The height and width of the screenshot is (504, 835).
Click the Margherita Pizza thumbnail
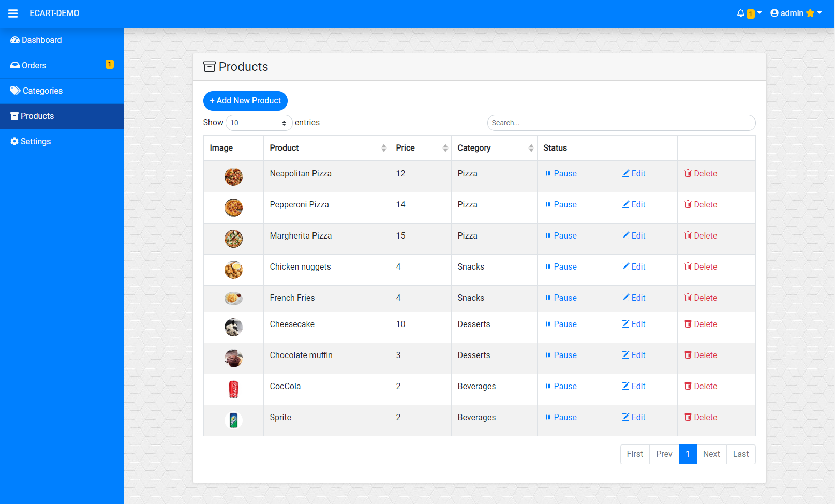[x=233, y=239]
